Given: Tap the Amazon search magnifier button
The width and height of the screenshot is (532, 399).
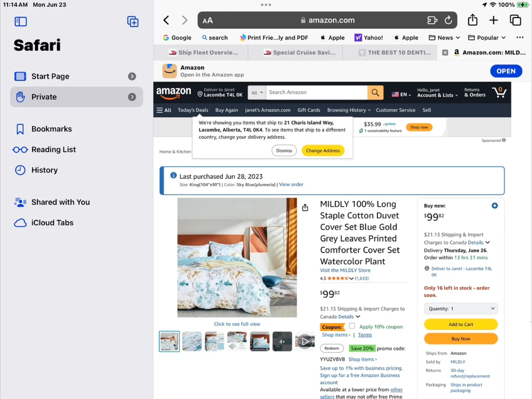Looking at the screenshot, I should click(x=375, y=93).
